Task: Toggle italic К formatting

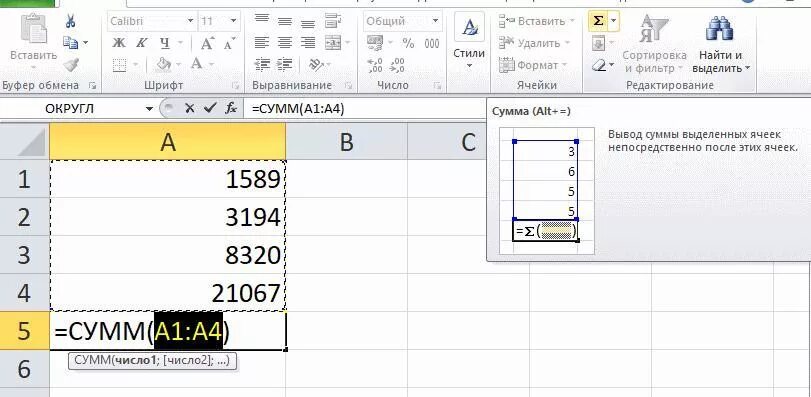Action: [x=141, y=43]
